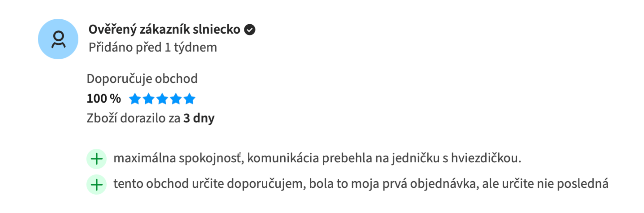Select the 'maximálna spokojnosť' positive comment
Screen dimensions: 644x213
317,159
